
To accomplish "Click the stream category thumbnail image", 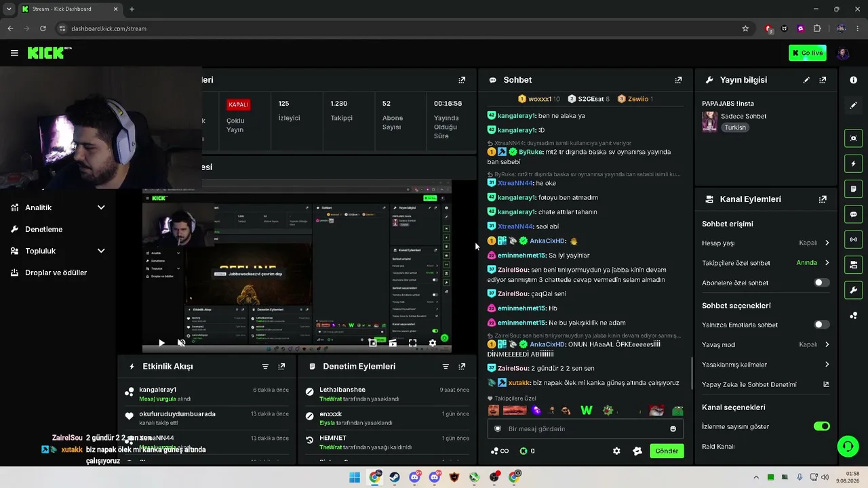I will coord(709,121).
